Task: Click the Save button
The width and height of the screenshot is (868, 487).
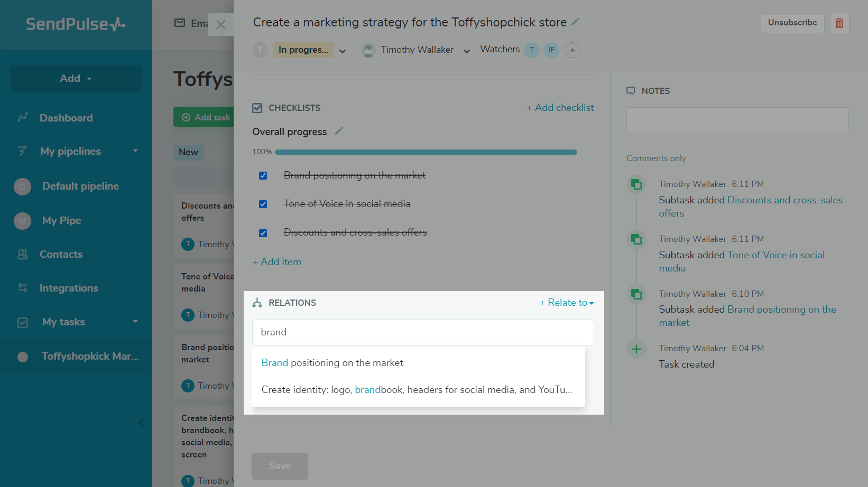Action: pyautogui.click(x=280, y=466)
